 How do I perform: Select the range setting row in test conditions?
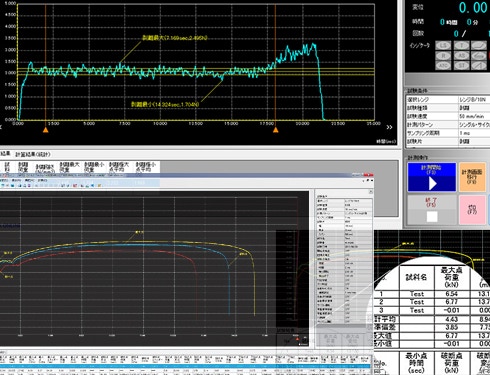coord(448,100)
